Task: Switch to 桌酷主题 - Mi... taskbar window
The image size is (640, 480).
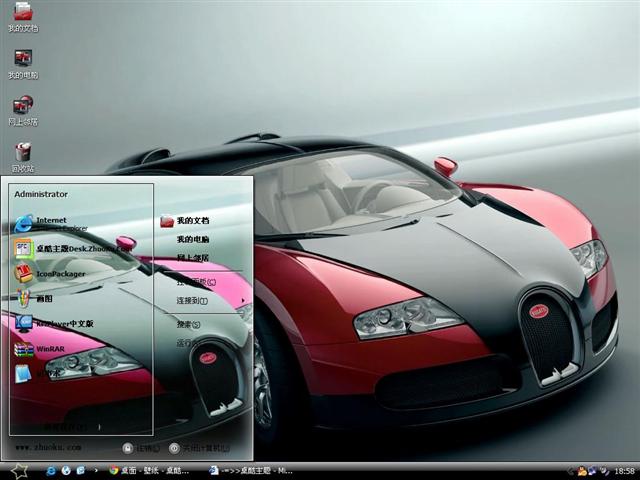Action: [x=251, y=471]
